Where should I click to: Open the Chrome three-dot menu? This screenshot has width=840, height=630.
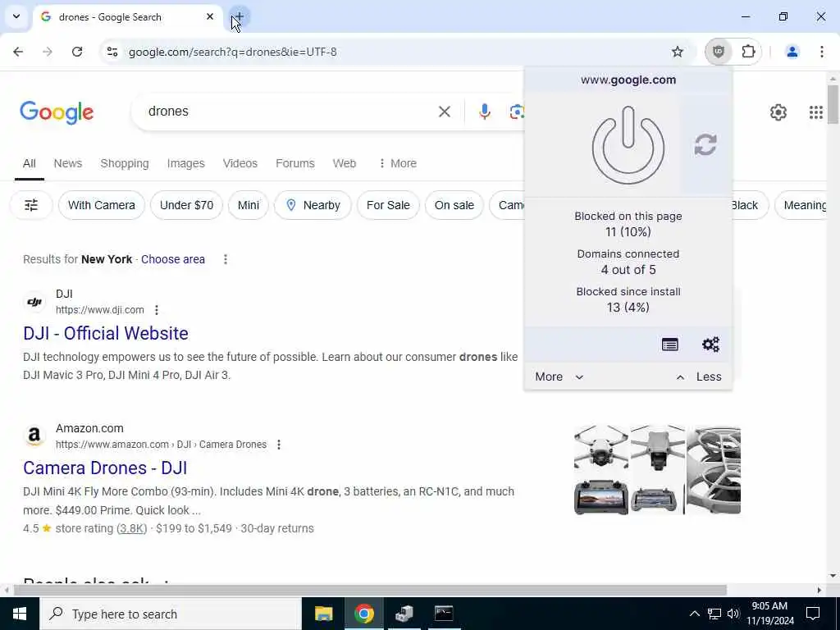point(821,52)
